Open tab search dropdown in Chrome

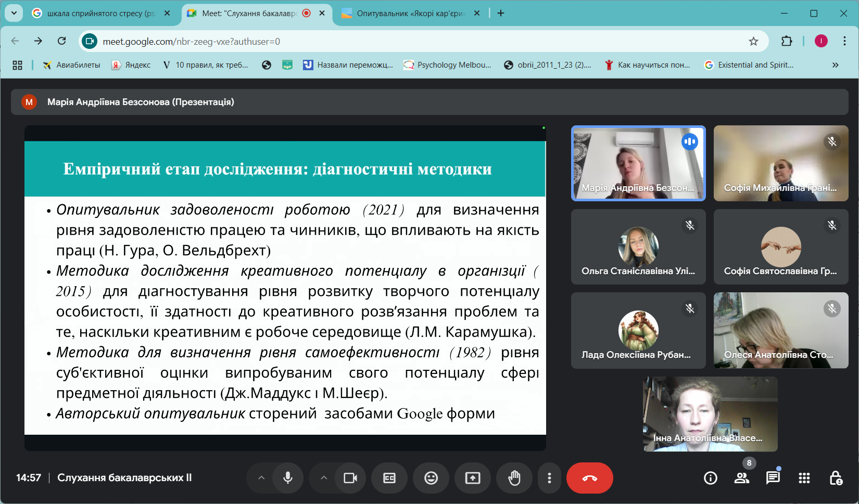[14, 13]
